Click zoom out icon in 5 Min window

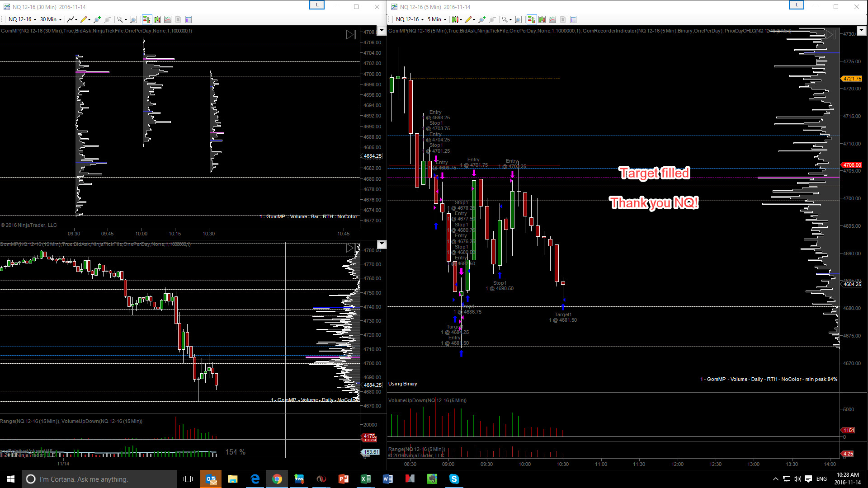pyautogui.click(x=492, y=19)
